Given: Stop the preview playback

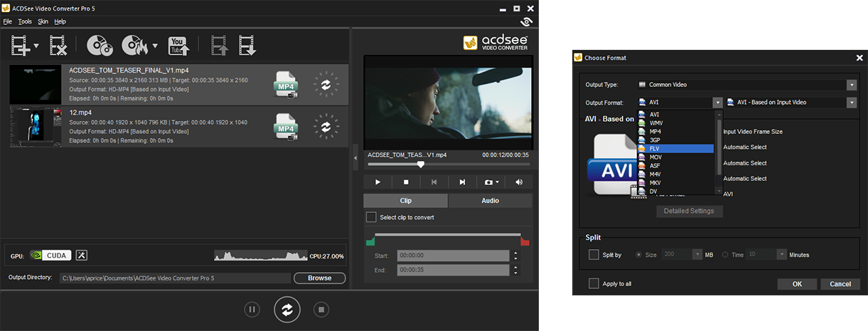Looking at the screenshot, I should click(406, 182).
